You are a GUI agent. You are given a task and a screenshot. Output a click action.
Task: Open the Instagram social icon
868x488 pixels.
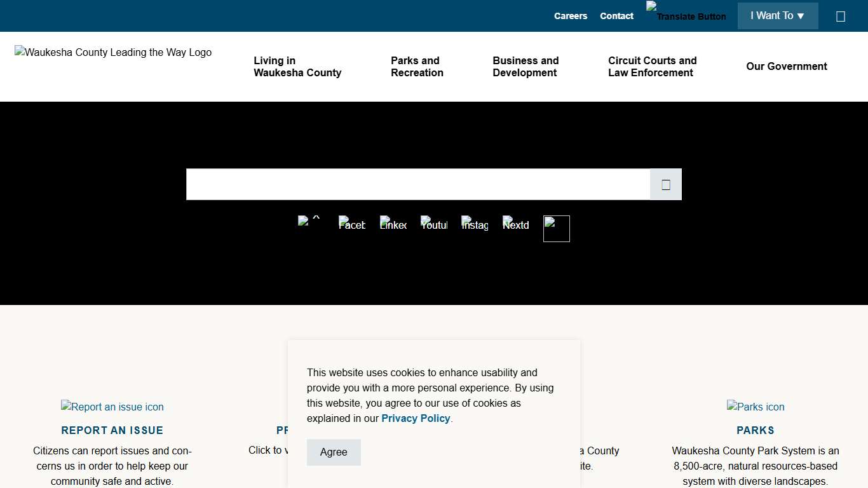click(x=475, y=224)
